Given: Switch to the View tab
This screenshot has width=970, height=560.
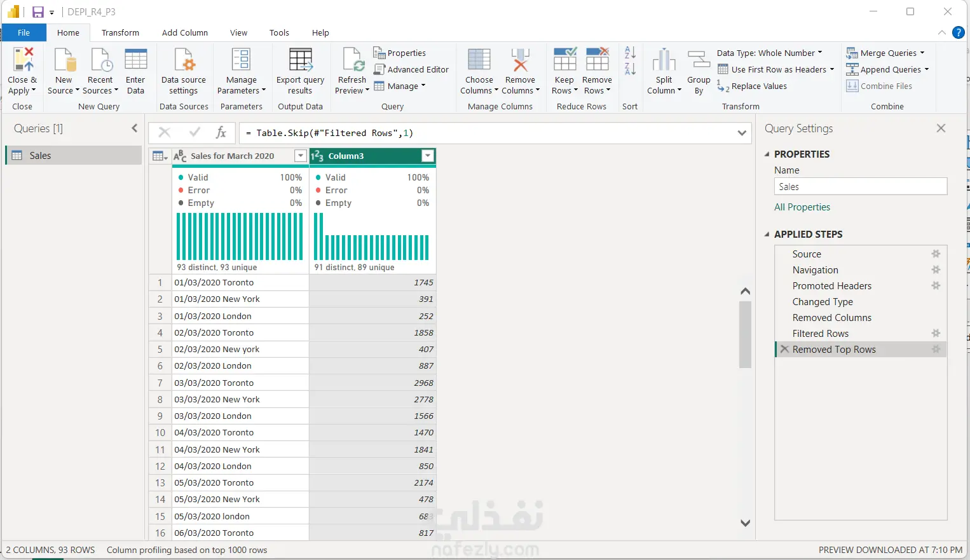Looking at the screenshot, I should (239, 32).
